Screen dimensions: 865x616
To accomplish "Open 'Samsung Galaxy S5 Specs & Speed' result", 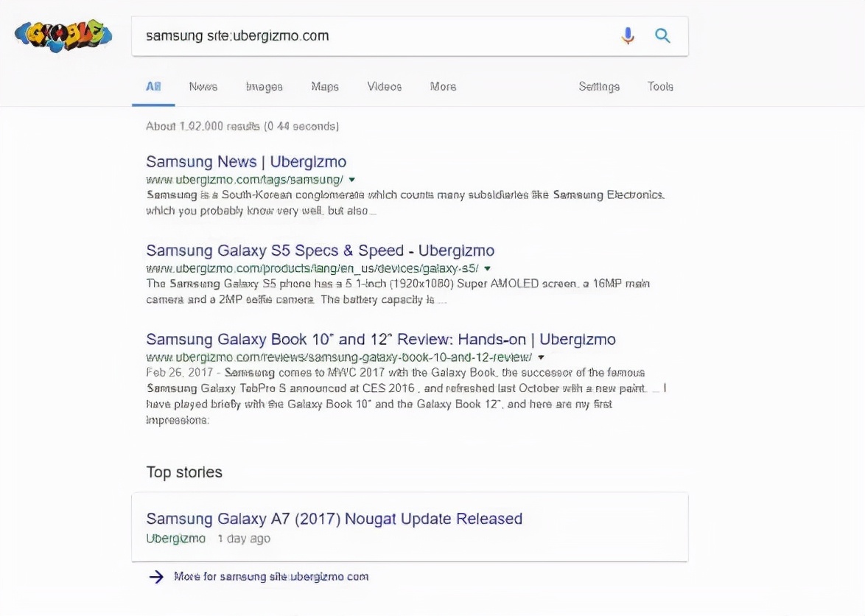I will tap(320, 251).
